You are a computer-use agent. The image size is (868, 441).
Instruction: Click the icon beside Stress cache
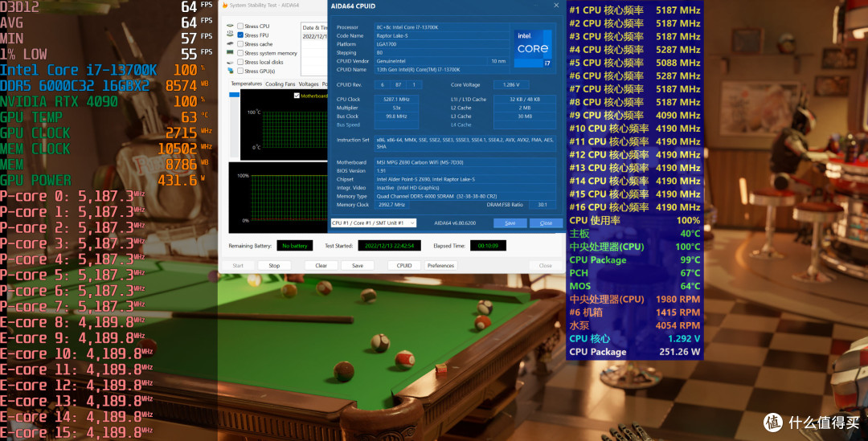[230, 43]
